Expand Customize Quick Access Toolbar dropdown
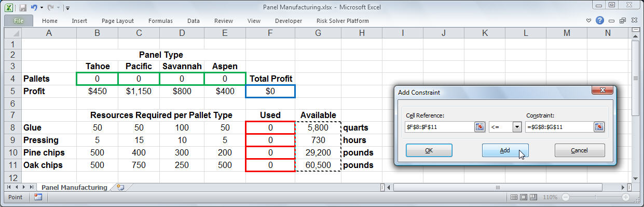Screen dimensions: 644x207 tap(68, 8)
